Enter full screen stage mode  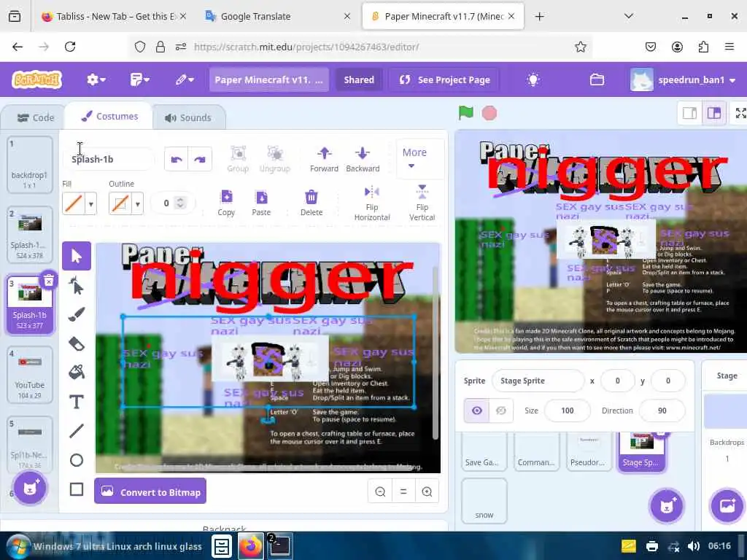[x=741, y=113]
